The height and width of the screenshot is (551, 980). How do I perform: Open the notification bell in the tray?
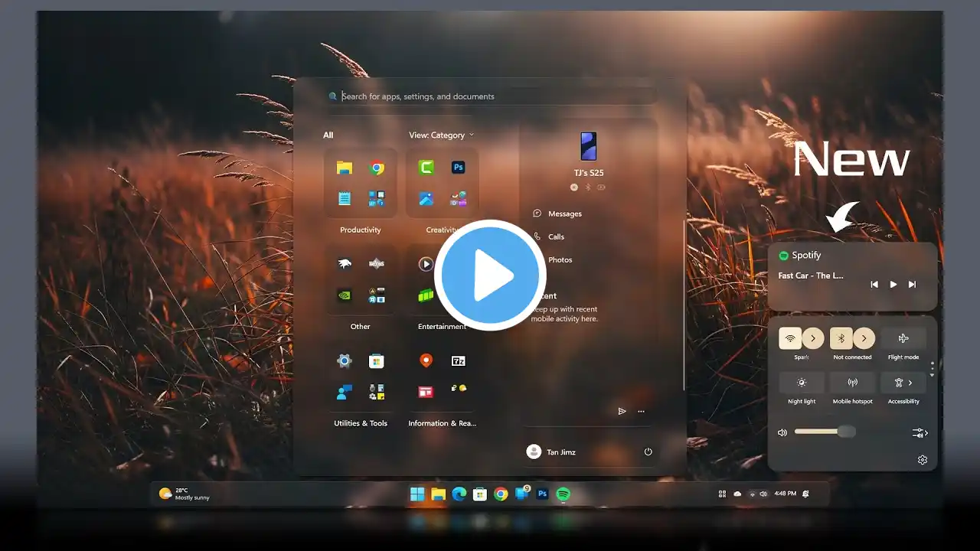805,494
